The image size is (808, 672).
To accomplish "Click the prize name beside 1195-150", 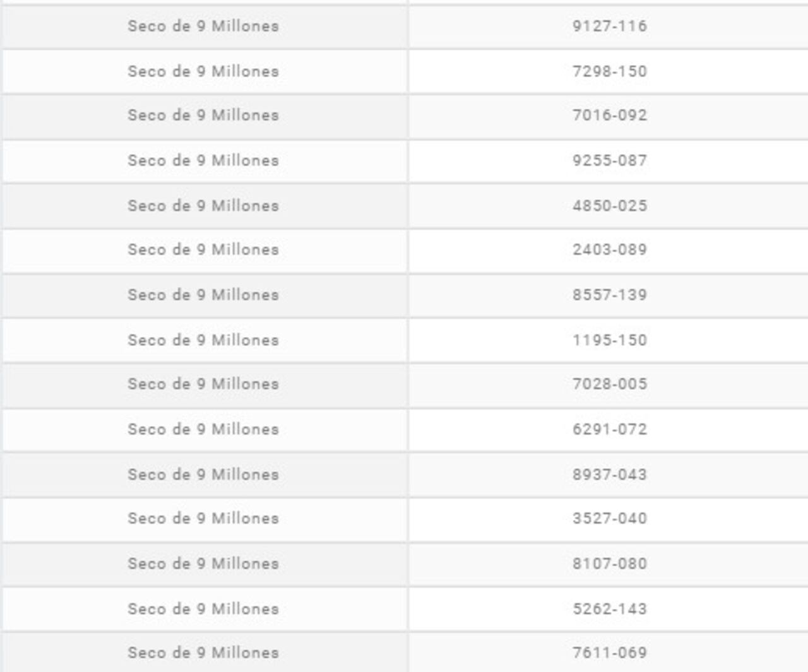I will pos(203,340).
